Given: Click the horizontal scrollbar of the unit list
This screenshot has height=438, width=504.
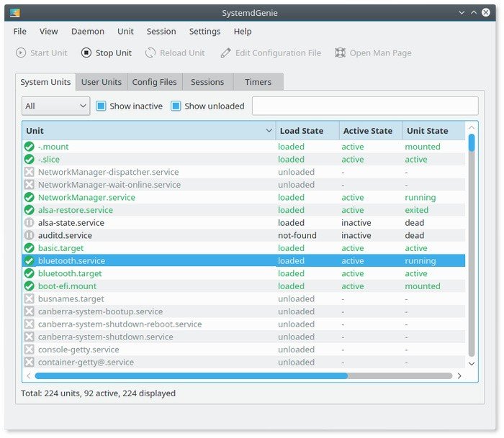Looking at the screenshot, I should coord(191,375).
